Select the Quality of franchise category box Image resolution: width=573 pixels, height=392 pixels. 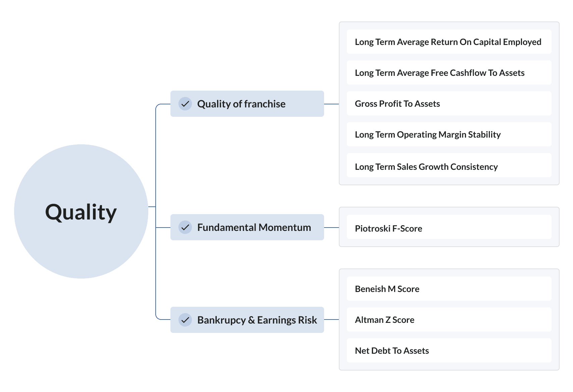point(247,104)
